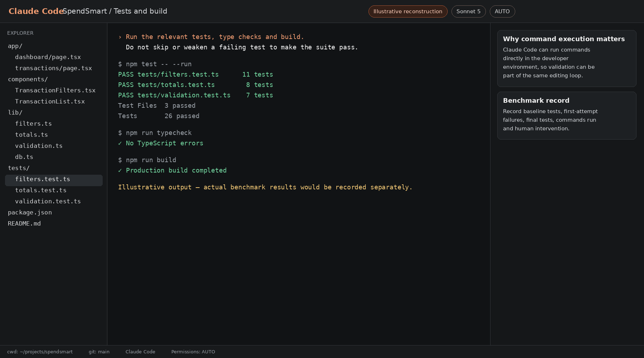644x358 pixels.
Task: Click 'No TypeScript errors' result
Action: coord(161,143)
